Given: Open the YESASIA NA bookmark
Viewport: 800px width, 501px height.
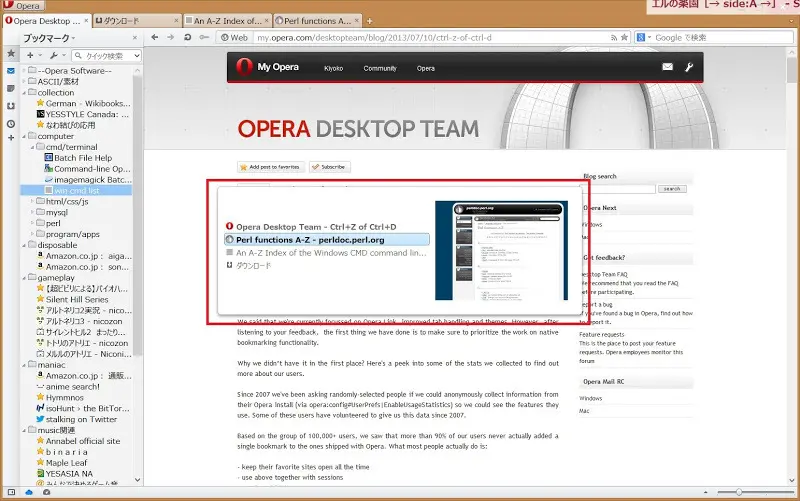Looking at the screenshot, I should (64, 473).
